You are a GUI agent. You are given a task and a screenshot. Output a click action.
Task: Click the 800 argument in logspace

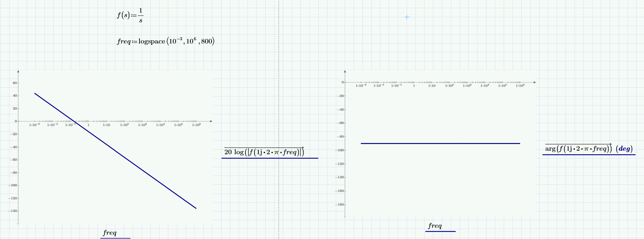pyautogui.click(x=207, y=41)
